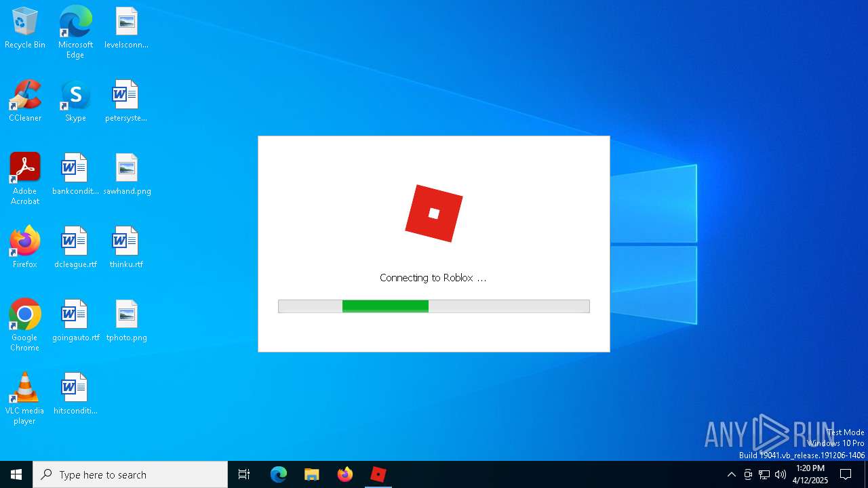Open Edge from the taskbar
868x488 pixels.
[x=279, y=474]
